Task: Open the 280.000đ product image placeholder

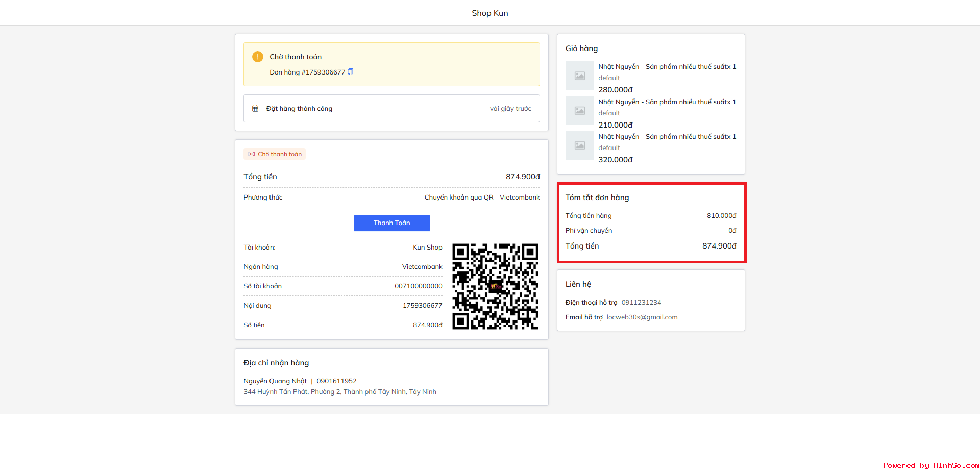Action: (x=580, y=76)
